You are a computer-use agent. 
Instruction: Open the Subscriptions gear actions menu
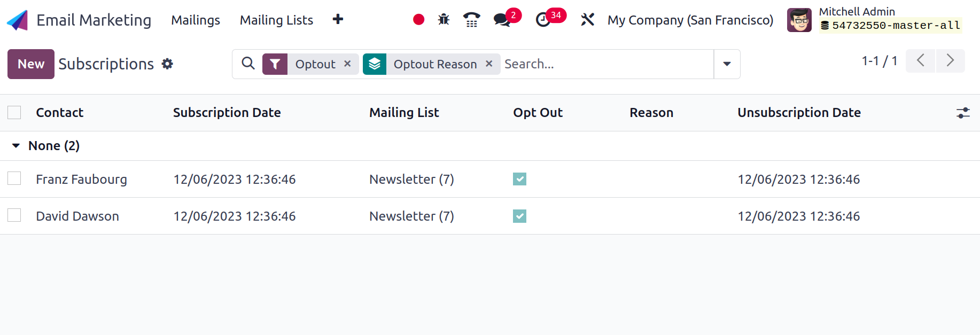[167, 64]
